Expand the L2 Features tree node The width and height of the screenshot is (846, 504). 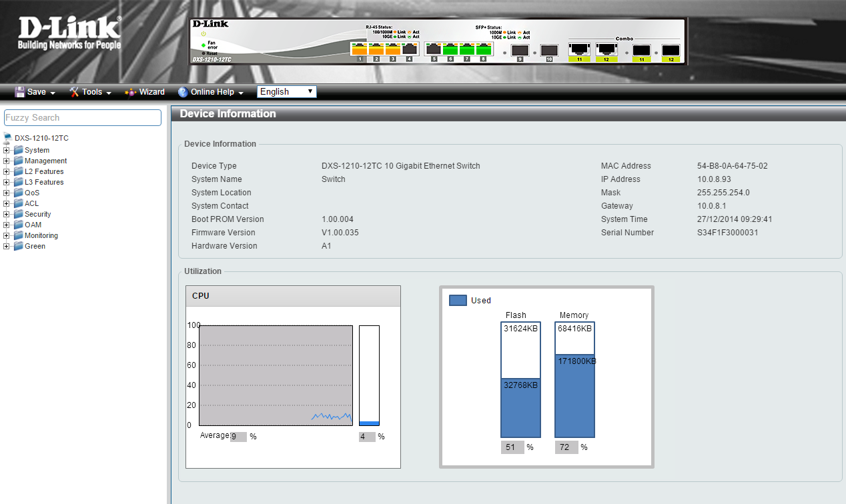7,171
